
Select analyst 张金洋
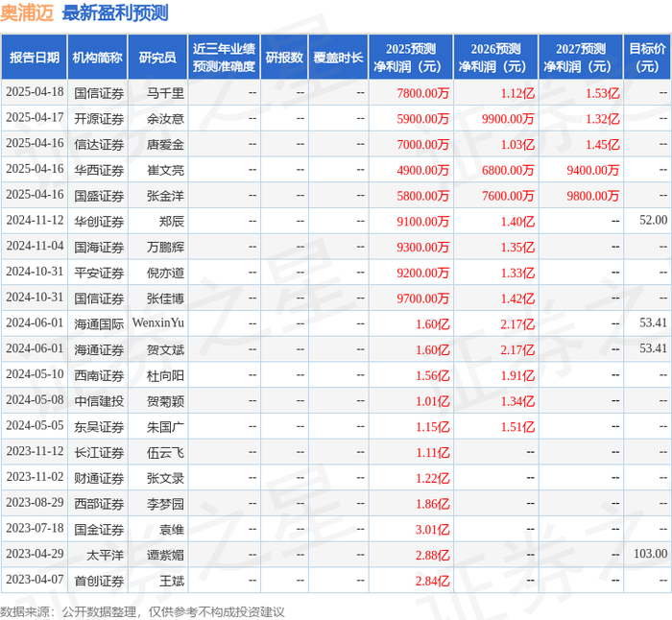pyautogui.click(x=165, y=196)
